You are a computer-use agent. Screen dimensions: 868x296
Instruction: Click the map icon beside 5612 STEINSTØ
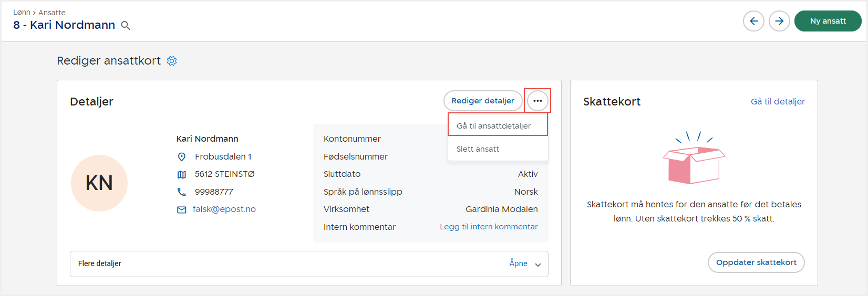point(182,174)
